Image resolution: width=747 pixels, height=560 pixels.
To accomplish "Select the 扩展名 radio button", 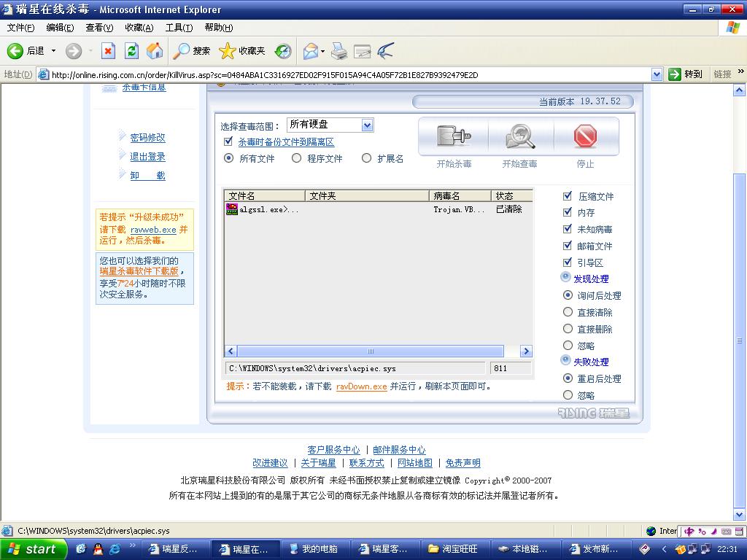I will click(366, 157).
